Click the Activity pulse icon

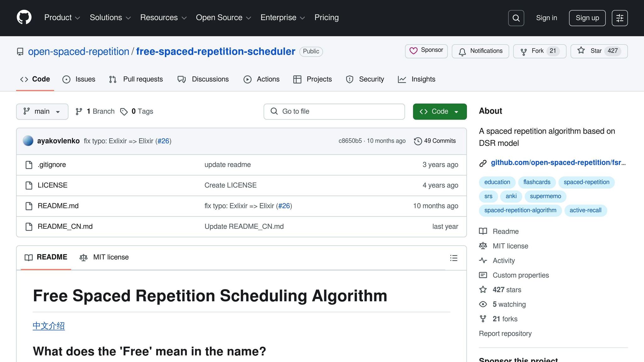[483, 261]
